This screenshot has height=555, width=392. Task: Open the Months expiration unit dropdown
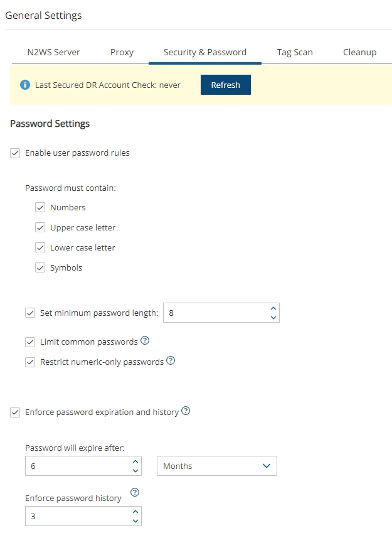click(216, 466)
